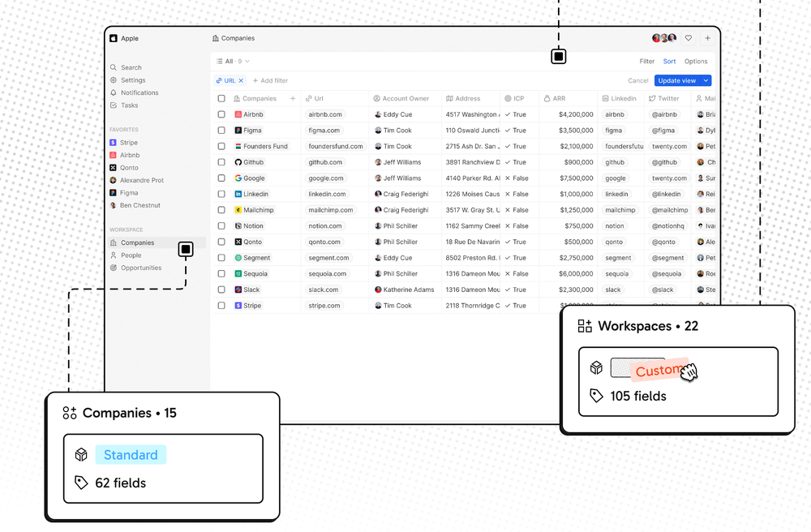
Task: Click the Companies breadcrumb title
Action: click(x=234, y=38)
